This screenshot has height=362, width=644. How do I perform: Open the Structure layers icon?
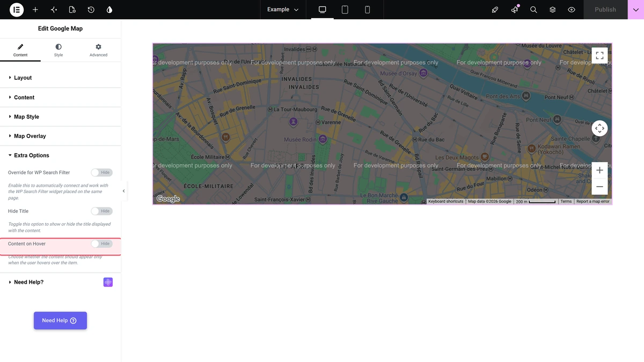coord(553,10)
